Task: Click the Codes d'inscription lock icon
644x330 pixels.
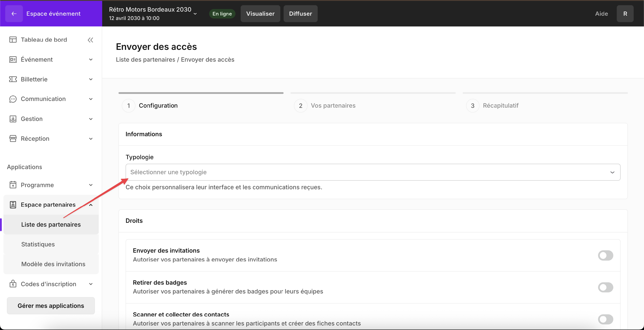Action: (x=13, y=284)
